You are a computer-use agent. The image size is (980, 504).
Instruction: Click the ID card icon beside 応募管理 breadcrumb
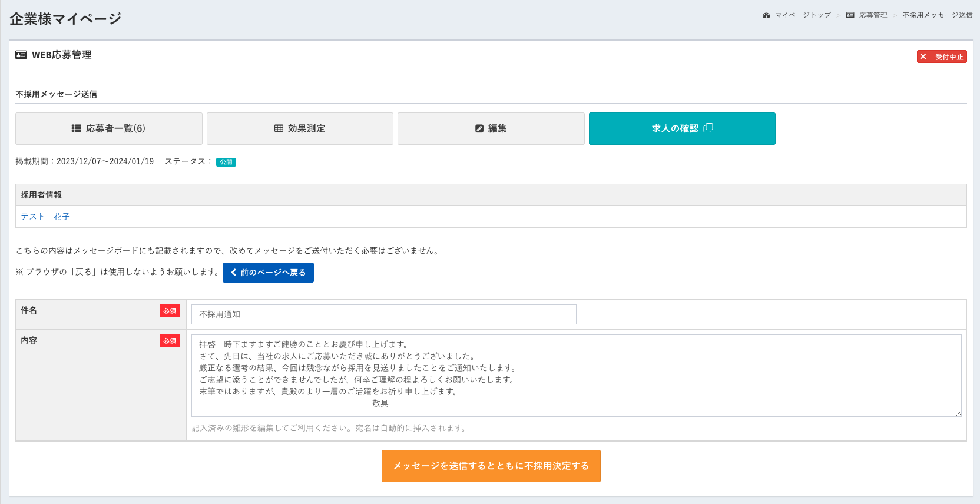coord(850,15)
